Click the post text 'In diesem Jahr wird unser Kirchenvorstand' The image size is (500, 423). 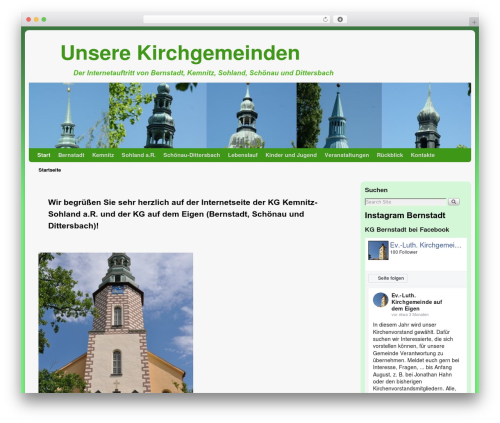point(416,357)
